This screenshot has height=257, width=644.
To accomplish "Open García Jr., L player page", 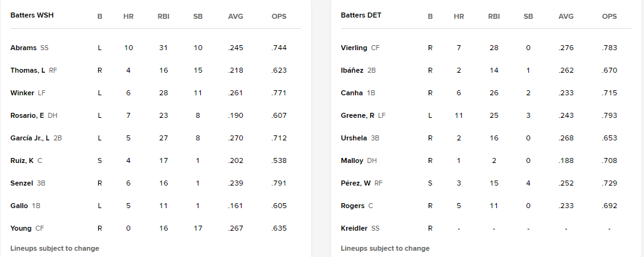I will (30, 138).
